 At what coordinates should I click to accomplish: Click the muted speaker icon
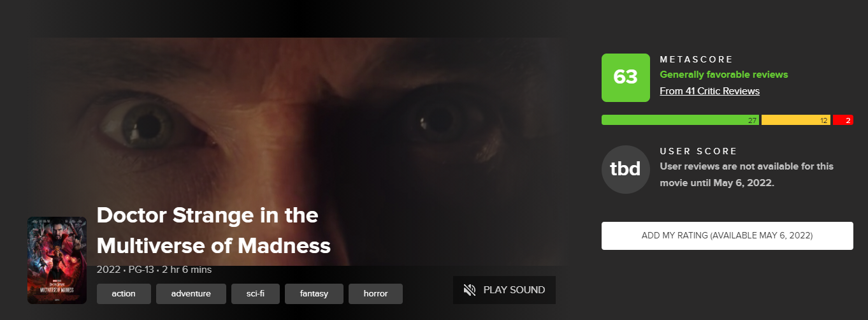tap(470, 290)
